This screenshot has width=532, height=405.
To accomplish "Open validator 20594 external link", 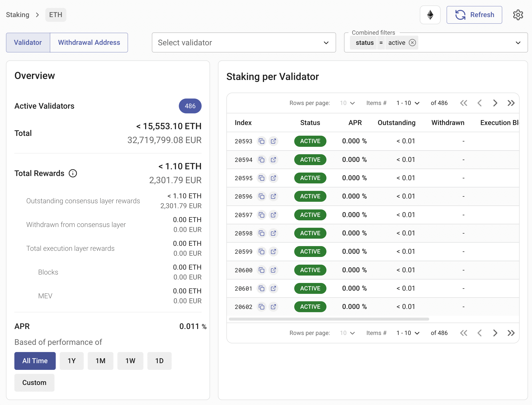I will 273,160.
